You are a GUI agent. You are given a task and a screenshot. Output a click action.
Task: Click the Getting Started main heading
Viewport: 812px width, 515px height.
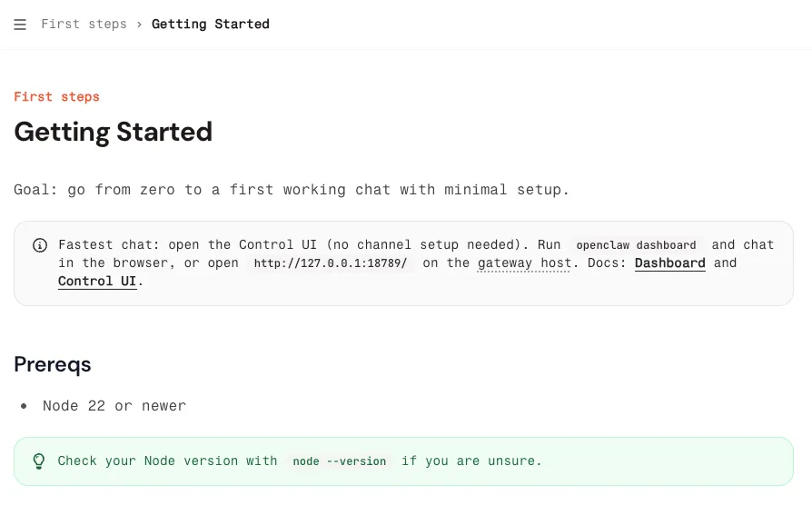point(114,132)
